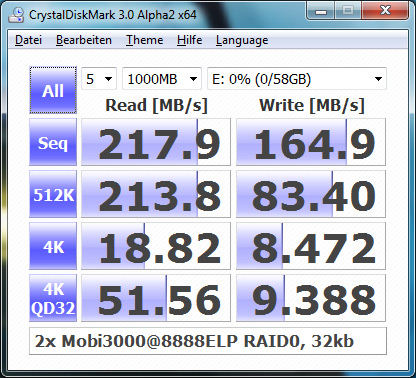Start the 4K benchmark
The image size is (416, 378).
click(53, 246)
